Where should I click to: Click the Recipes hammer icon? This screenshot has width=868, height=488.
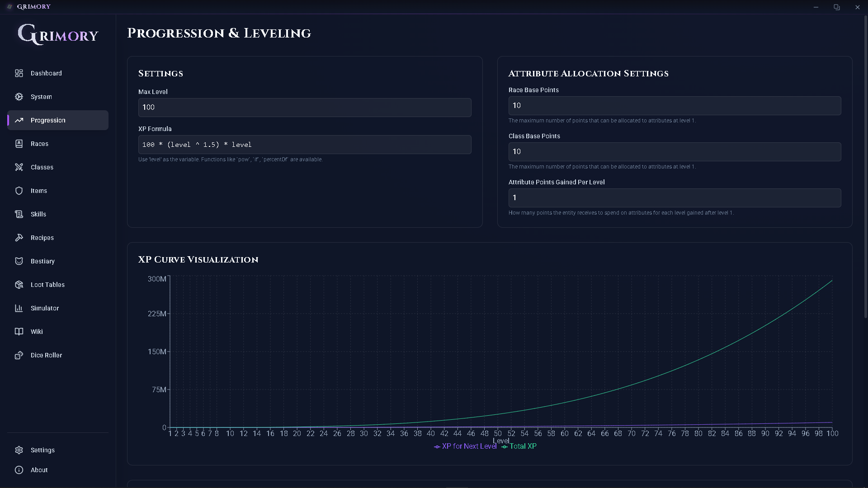pyautogui.click(x=19, y=238)
